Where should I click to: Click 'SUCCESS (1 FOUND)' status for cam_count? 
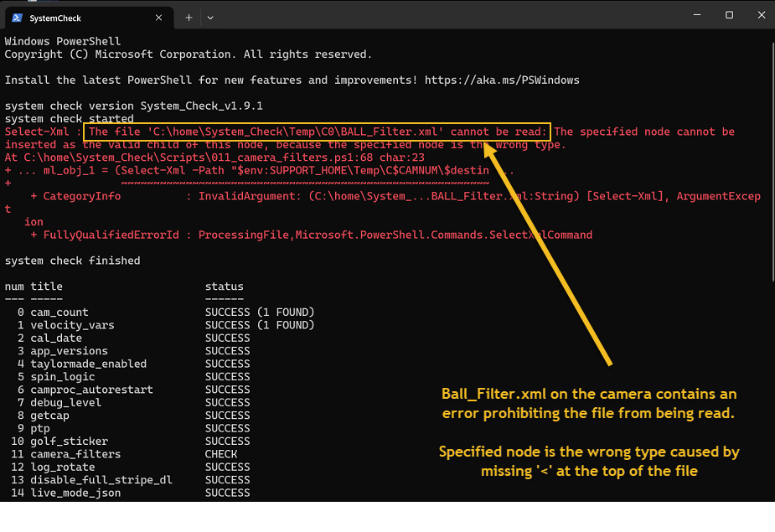[x=260, y=312]
